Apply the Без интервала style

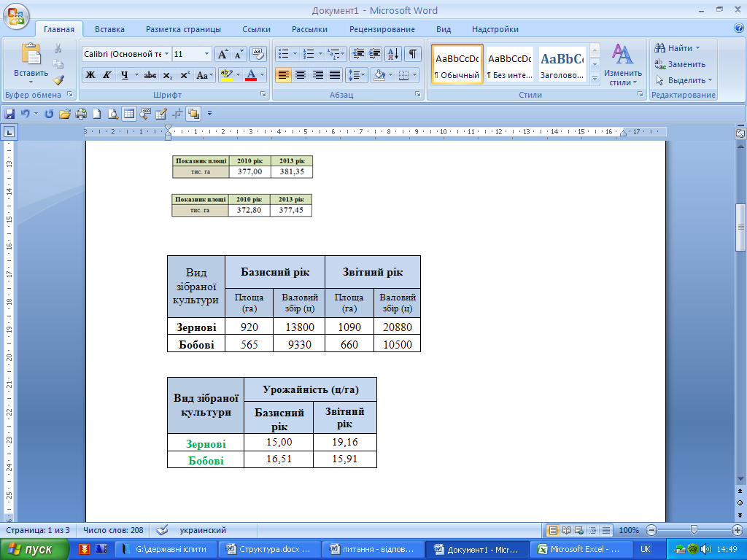510,64
